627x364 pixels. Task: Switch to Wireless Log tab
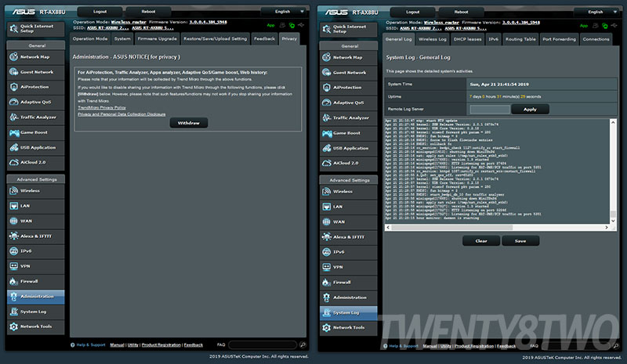[433, 39]
